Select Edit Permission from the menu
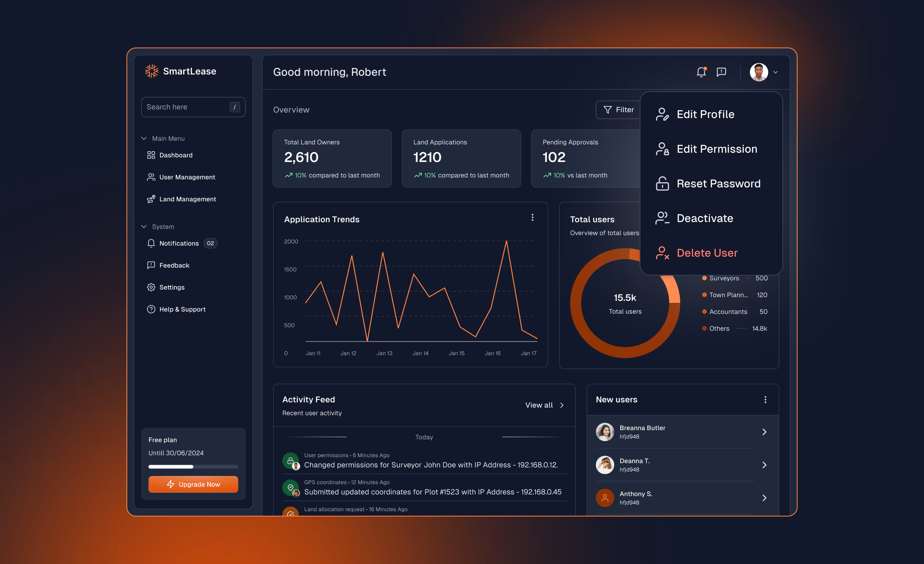This screenshot has width=924, height=564. point(716,149)
